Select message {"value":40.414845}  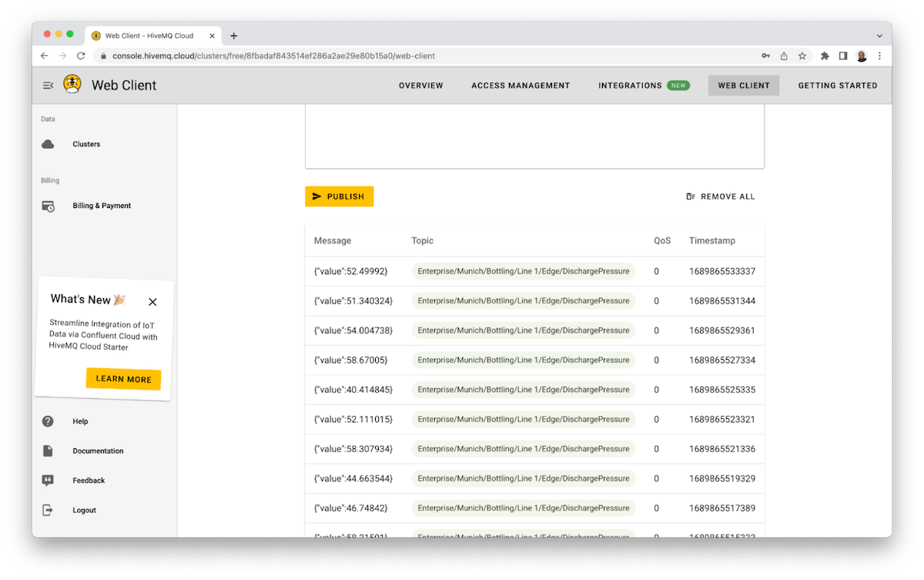click(353, 390)
